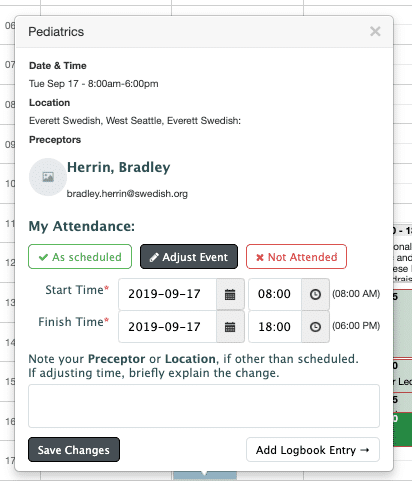412x481 pixels.
Task: Open preceptor Herrin, Bradley's name link
Action: (x=119, y=167)
